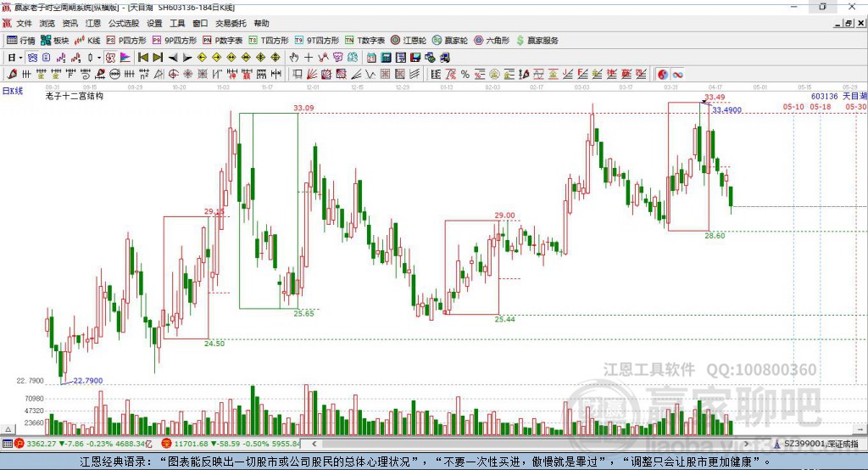Open the 江恩 menu
This screenshot has height=470, width=868.
pyautogui.click(x=93, y=23)
